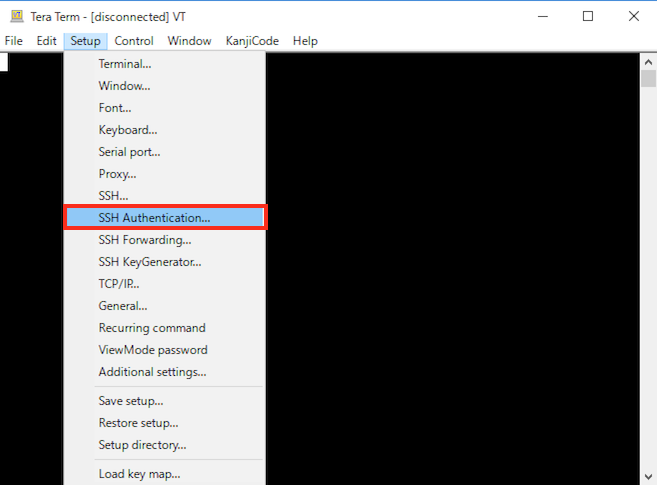Open the KanjiCode menu
Screen dimensions: 657x485
pos(252,41)
